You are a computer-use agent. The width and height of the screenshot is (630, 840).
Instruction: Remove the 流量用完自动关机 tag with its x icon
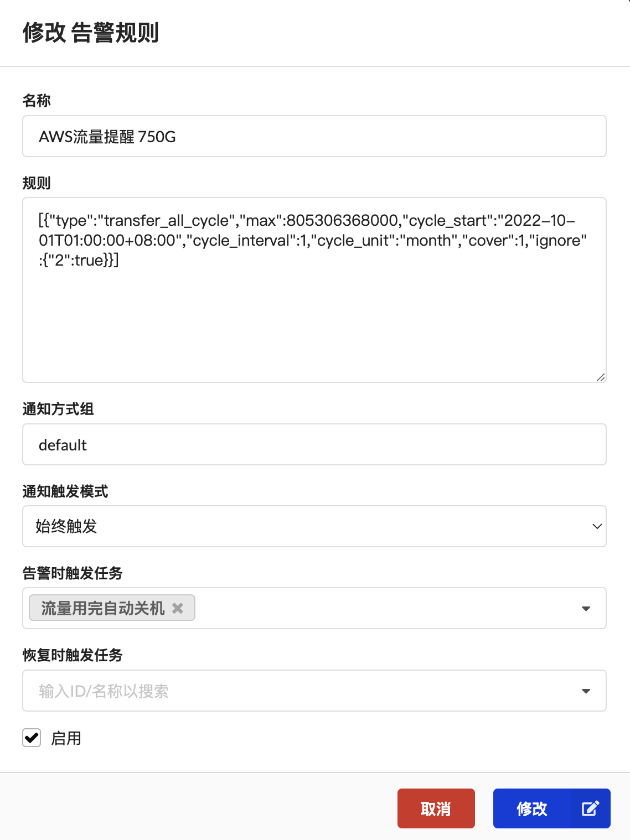coord(177,608)
